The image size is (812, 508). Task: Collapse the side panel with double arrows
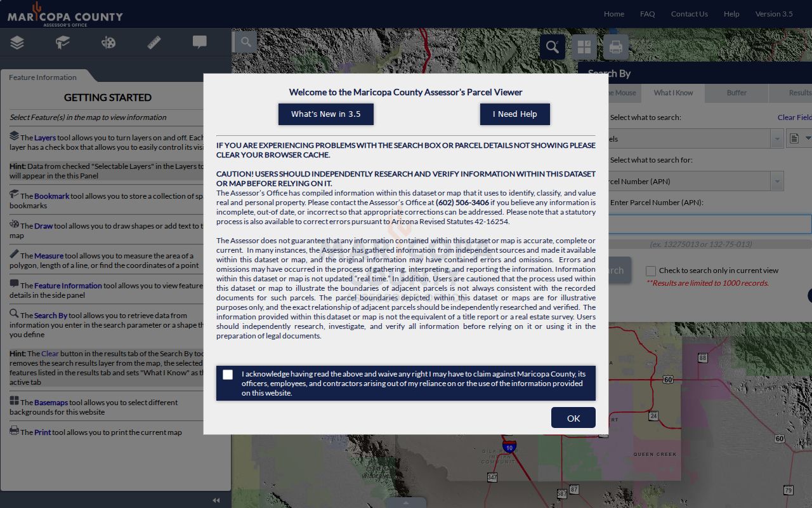point(216,500)
